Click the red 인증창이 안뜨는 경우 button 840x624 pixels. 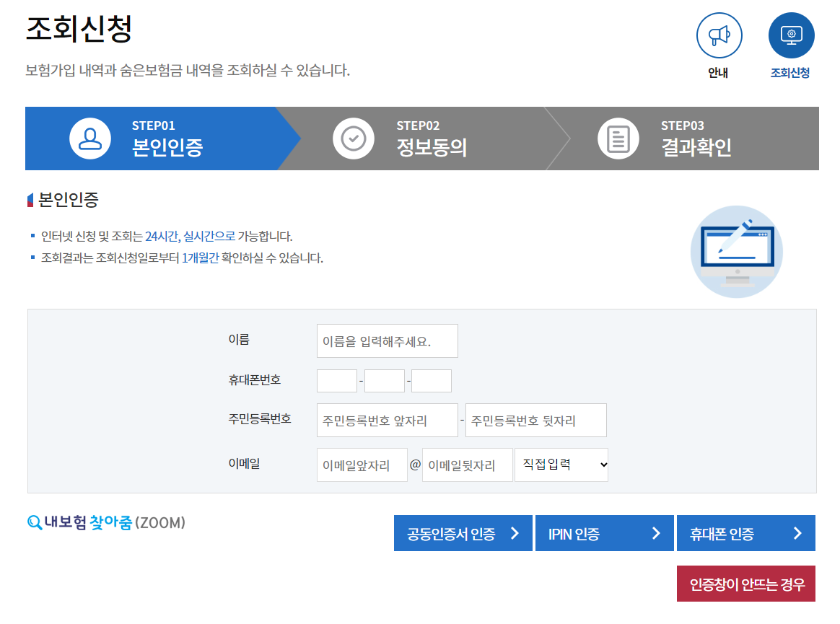(745, 584)
